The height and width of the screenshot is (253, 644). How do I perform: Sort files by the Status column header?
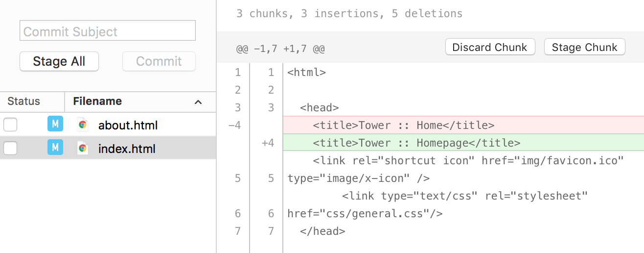coord(23,101)
